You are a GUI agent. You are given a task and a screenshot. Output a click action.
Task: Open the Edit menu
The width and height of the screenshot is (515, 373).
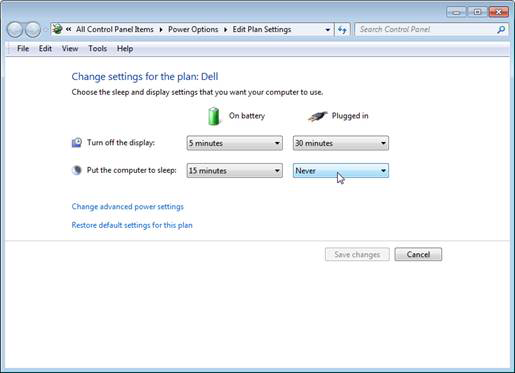(x=45, y=49)
